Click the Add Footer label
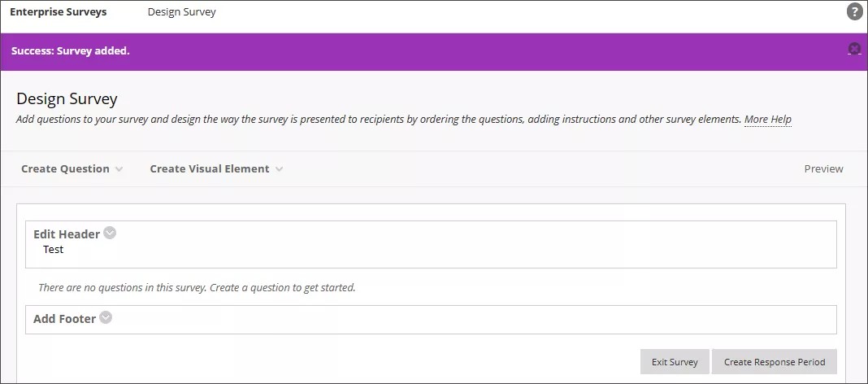This screenshot has width=868, height=384. (64, 319)
